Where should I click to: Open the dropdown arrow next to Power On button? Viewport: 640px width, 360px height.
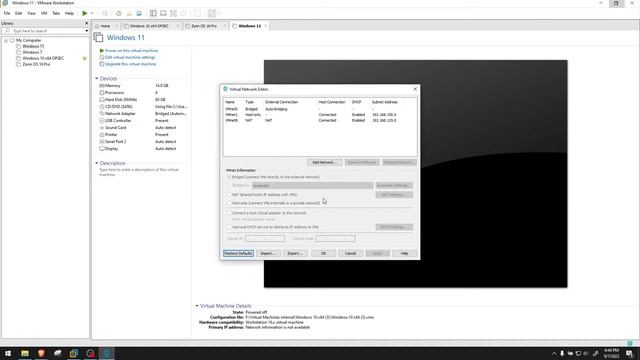click(92, 13)
